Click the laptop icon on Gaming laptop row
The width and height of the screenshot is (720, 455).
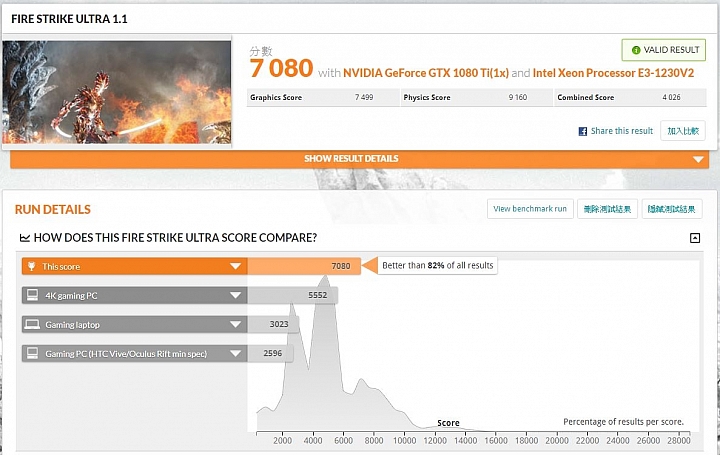pyautogui.click(x=32, y=325)
